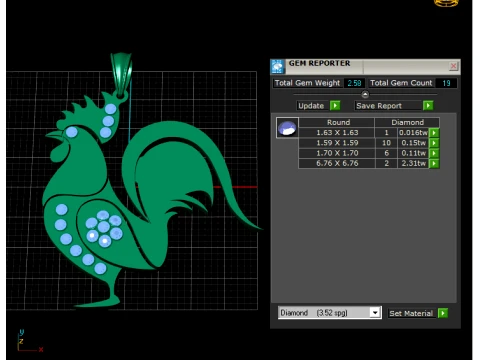Viewport: 480px width, 360px height.
Task: Click the Gem Reporter panel icon
Action: (278, 67)
